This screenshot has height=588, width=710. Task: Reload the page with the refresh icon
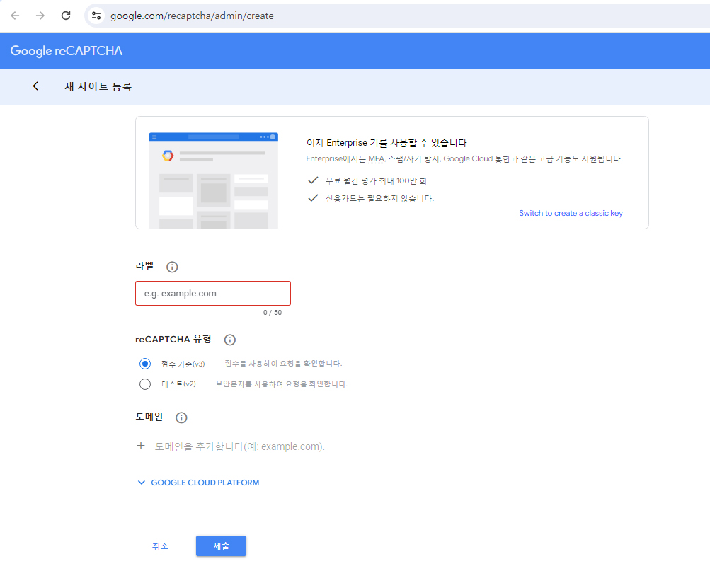pyautogui.click(x=66, y=16)
